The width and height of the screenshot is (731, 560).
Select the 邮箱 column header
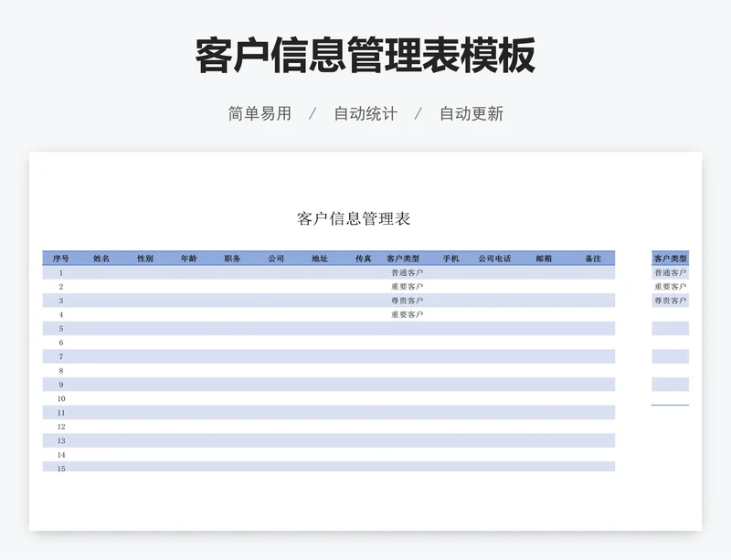544,259
